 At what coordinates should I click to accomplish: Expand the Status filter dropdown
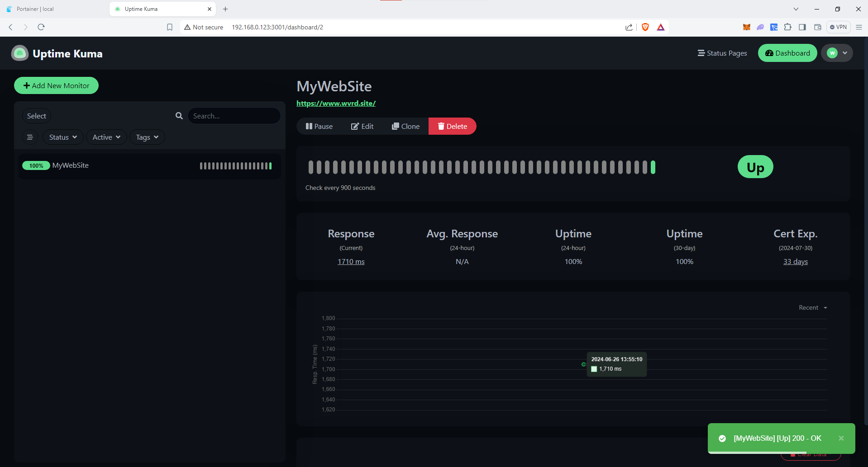pos(63,137)
